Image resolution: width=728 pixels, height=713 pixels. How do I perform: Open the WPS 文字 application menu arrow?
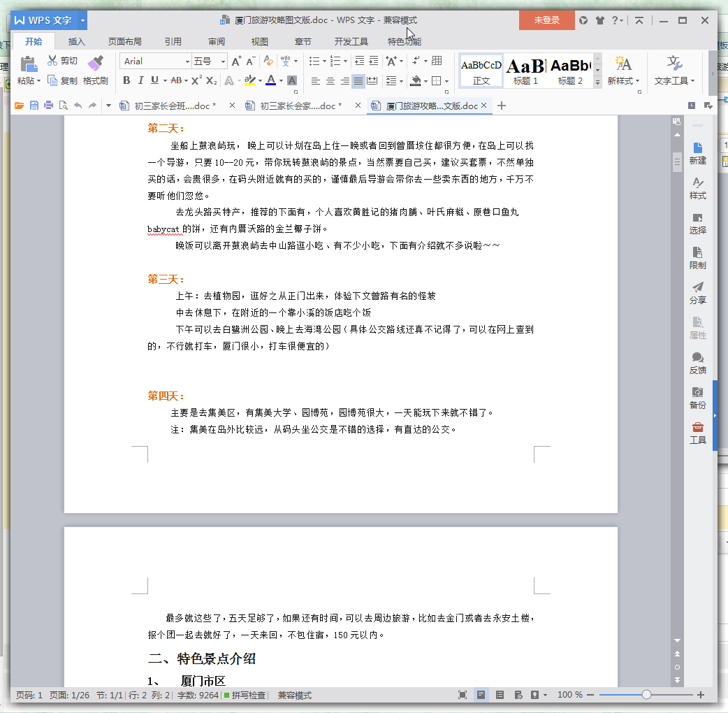[82, 20]
